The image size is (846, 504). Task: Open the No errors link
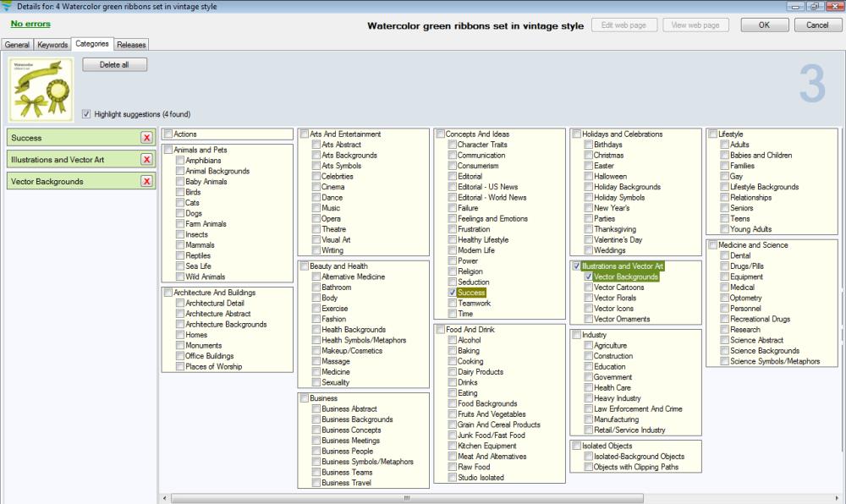coord(30,24)
